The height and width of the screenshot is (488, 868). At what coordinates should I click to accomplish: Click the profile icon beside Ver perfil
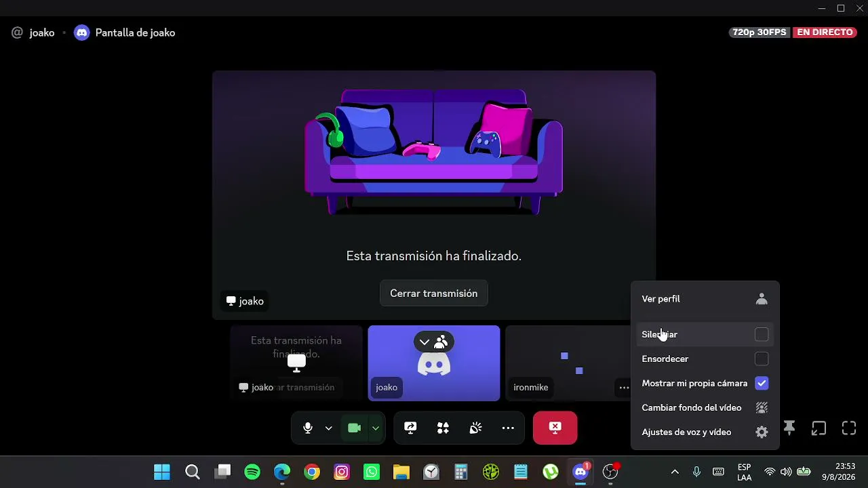[x=762, y=299]
